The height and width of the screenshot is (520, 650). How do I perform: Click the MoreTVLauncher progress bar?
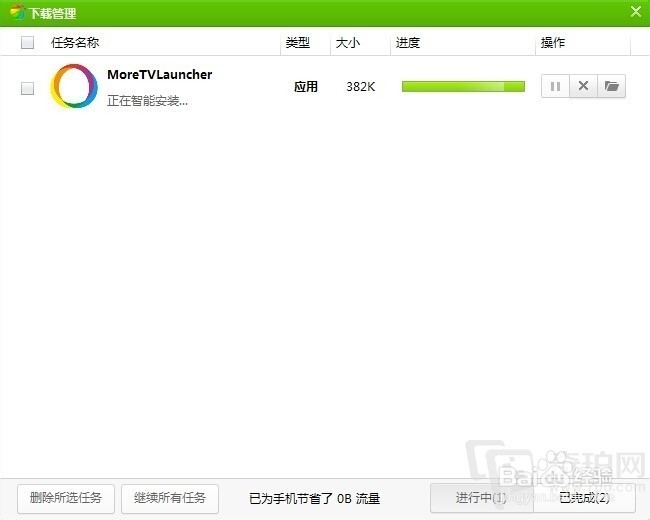pyautogui.click(x=463, y=86)
